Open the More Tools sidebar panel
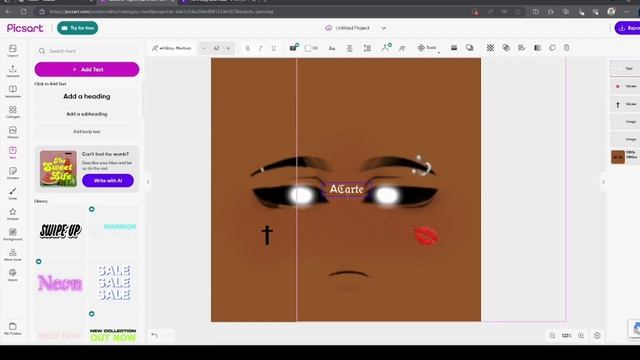The image size is (640, 360). pyautogui.click(x=13, y=255)
